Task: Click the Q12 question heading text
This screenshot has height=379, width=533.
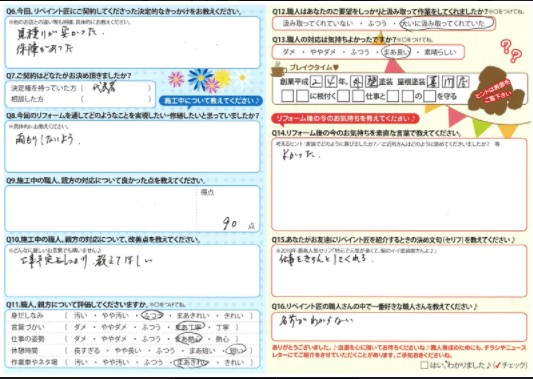Action: [x=380, y=12]
